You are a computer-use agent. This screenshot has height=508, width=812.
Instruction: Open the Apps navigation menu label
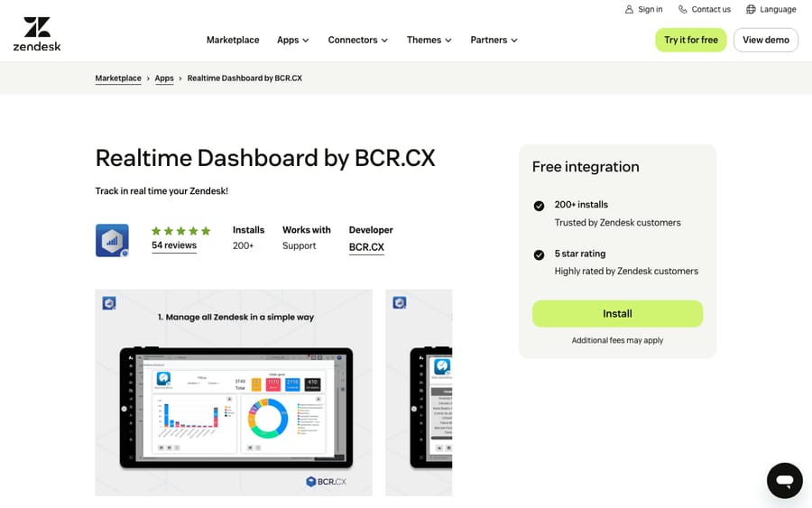click(288, 40)
